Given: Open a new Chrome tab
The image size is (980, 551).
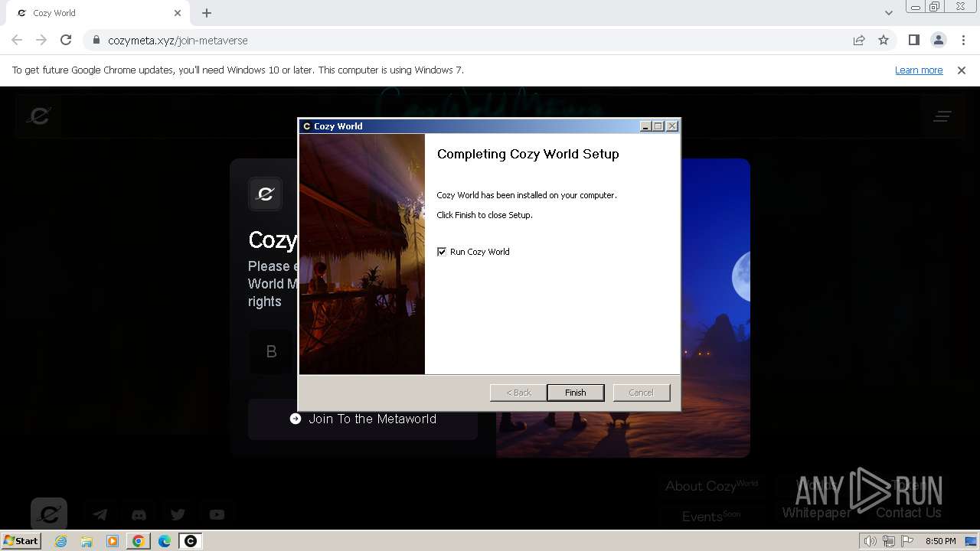Looking at the screenshot, I should click(x=207, y=13).
